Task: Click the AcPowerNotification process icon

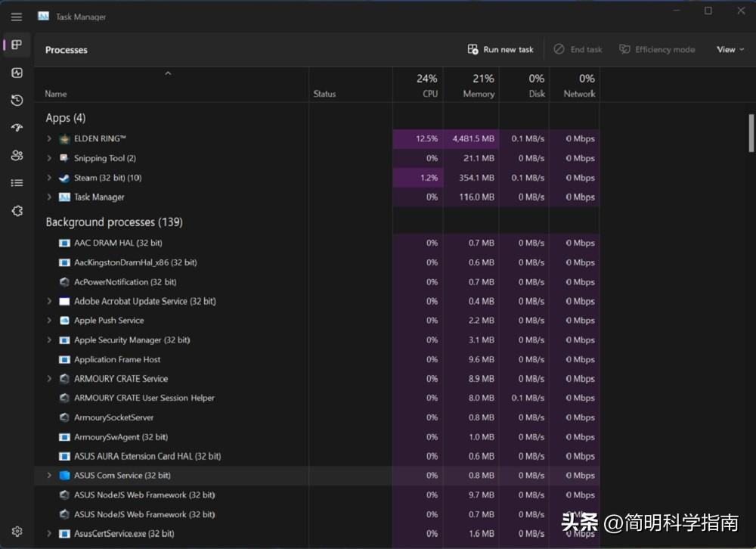Action: (64, 282)
